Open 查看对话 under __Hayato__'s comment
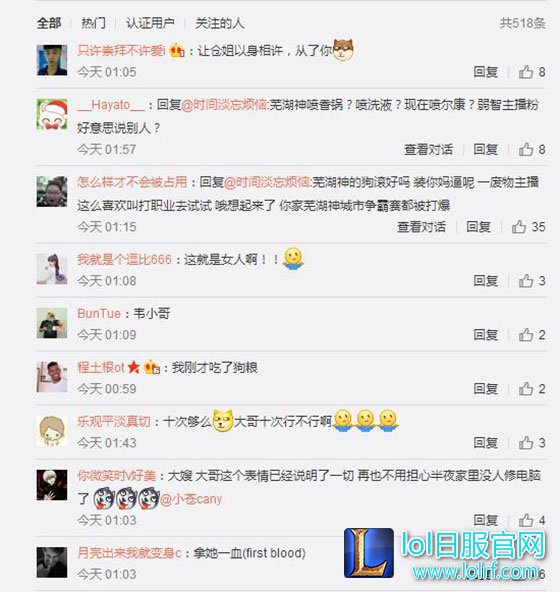The height and width of the screenshot is (592, 560). point(428,150)
